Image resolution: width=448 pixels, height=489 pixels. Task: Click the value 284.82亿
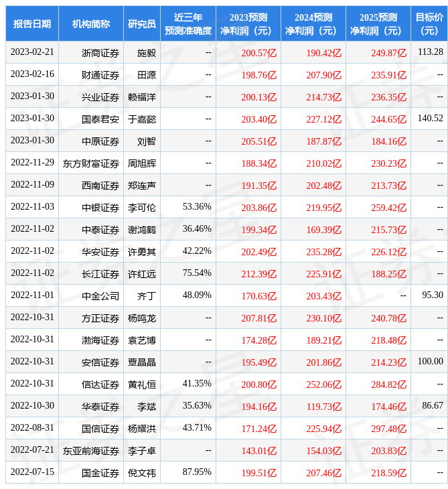point(389,385)
